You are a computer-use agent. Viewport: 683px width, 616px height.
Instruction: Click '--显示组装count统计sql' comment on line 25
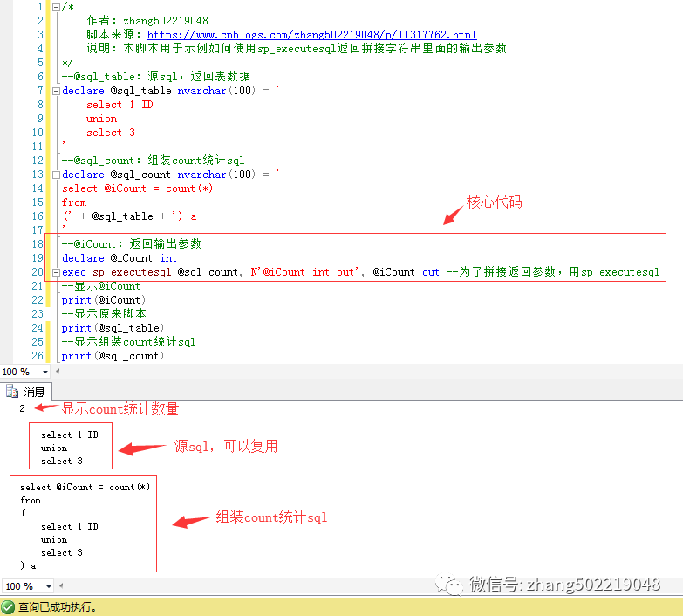(128, 342)
